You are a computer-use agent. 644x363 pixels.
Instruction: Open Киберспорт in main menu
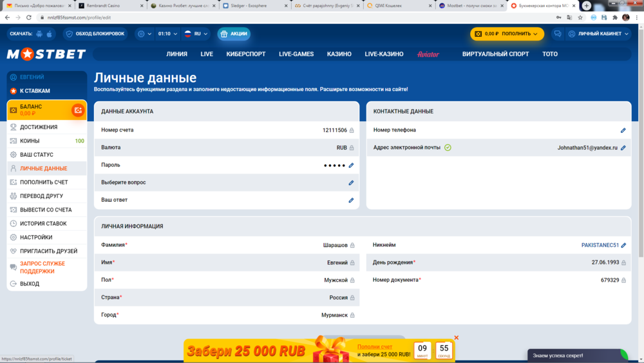coord(245,54)
